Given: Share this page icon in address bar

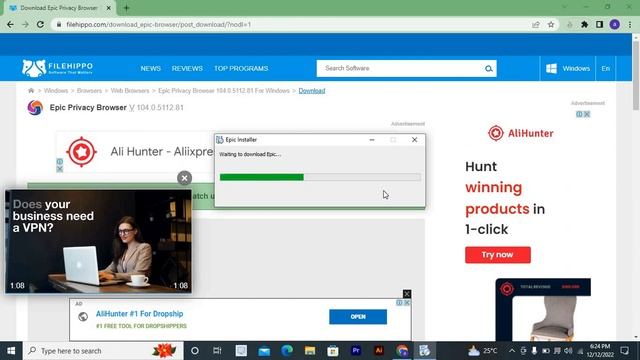Looking at the screenshot, I should [x=536, y=24].
